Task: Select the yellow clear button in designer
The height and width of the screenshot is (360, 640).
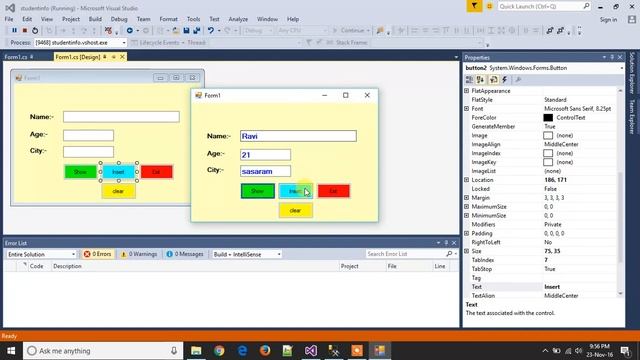Action: [x=118, y=191]
